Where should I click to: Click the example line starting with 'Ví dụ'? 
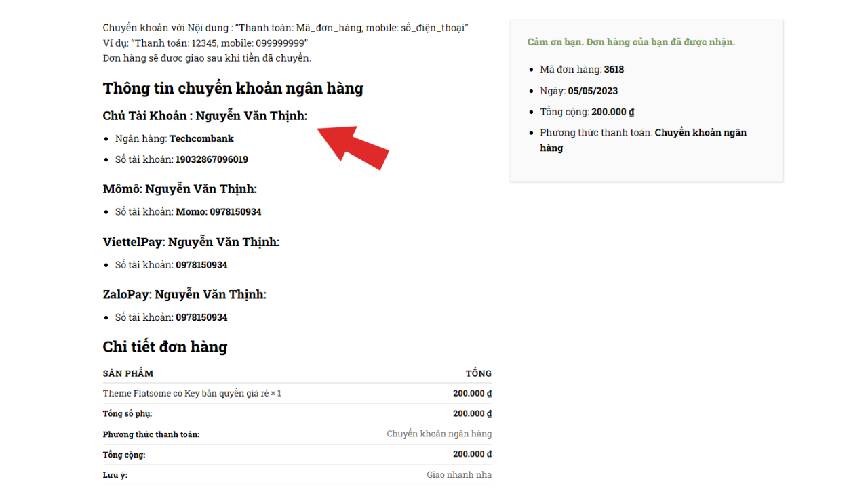tap(205, 43)
